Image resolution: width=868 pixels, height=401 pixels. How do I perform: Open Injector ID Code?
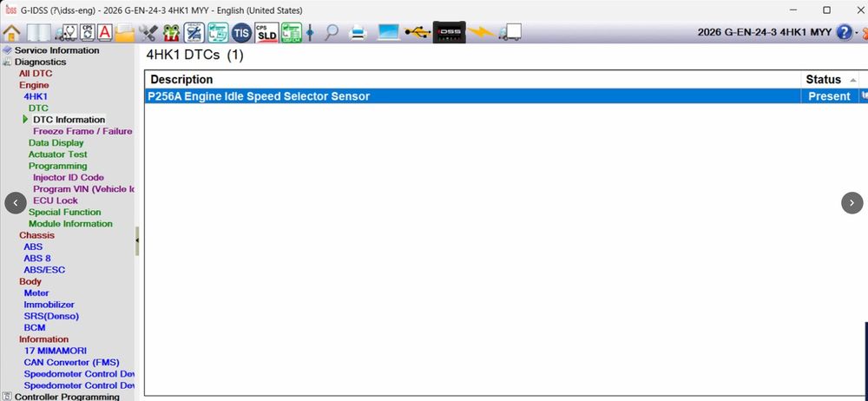pyautogui.click(x=68, y=178)
